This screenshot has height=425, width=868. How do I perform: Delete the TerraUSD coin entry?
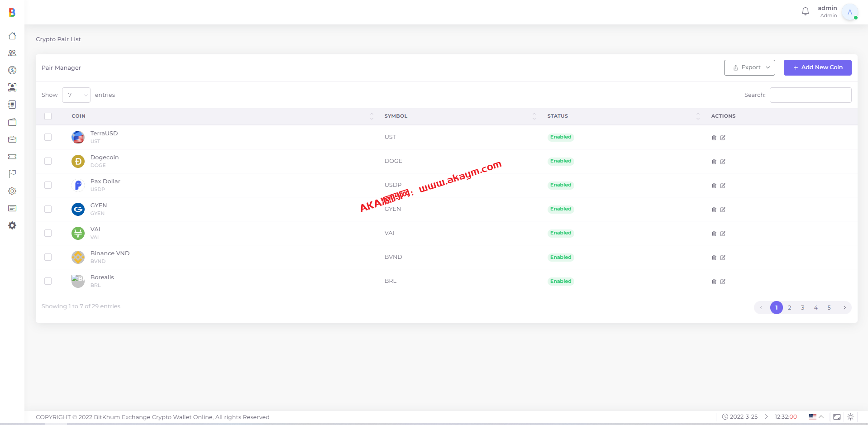point(714,138)
